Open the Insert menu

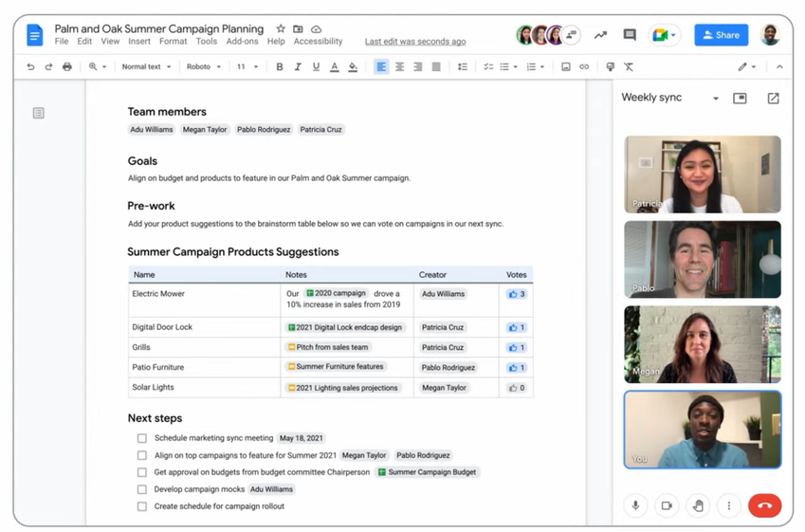click(138, 42)
